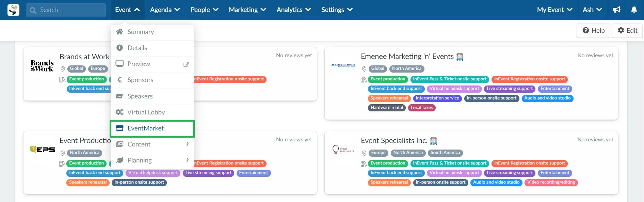Select Summary in Event menu
The width and height of the screenshot is (644, 202).
(x=152, y=32)
